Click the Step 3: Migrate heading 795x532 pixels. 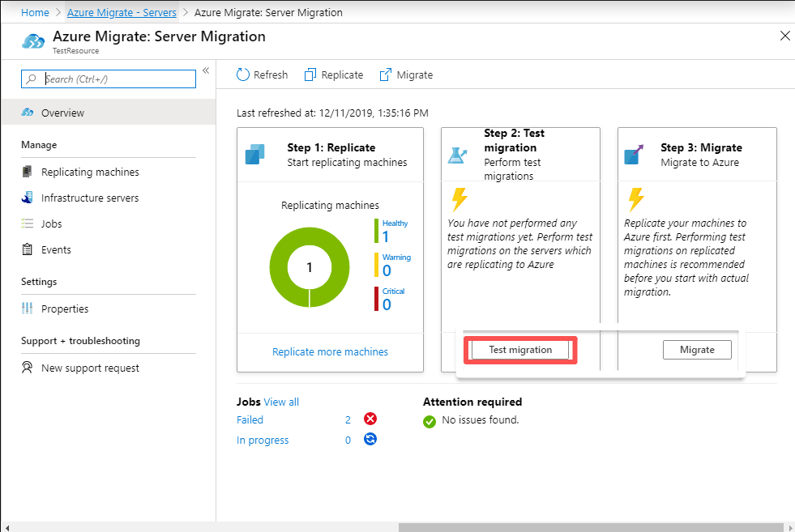click(x=701, y=147)
